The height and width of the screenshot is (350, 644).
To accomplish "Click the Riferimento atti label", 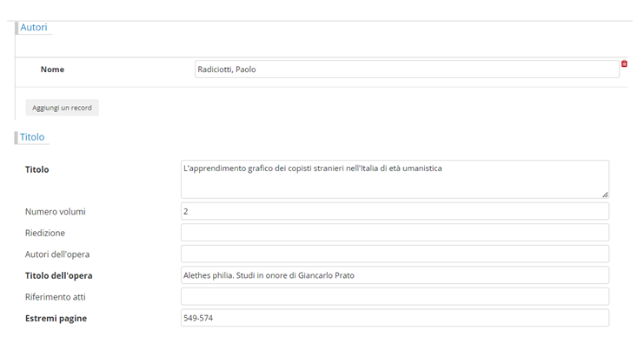I will 56,297.
